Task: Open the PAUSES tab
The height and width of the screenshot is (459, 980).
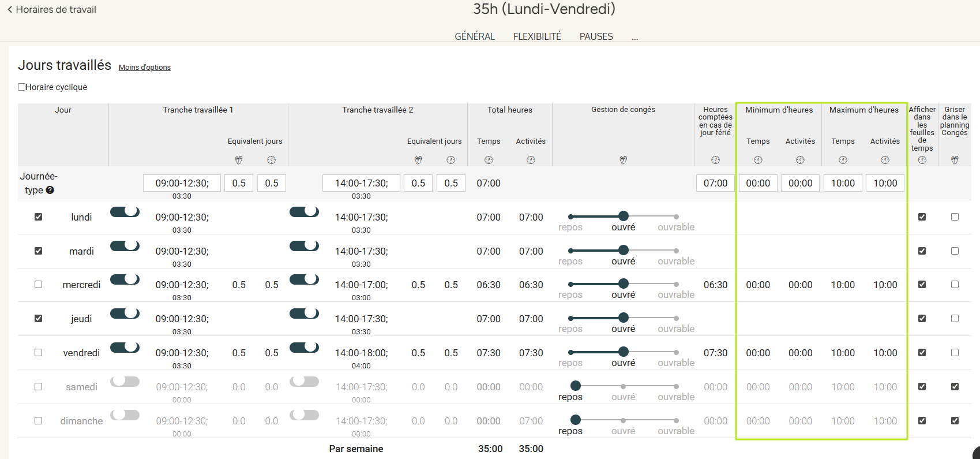Action: [x=596, y=36]
